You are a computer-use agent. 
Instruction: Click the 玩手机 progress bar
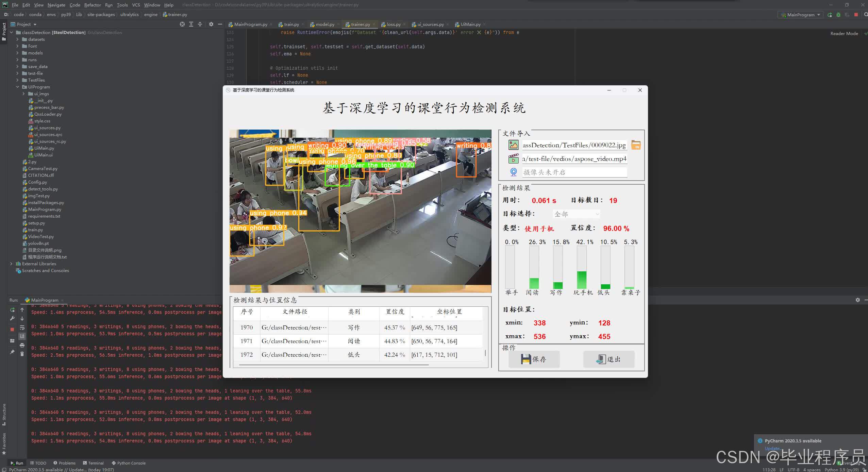(582, 267)
